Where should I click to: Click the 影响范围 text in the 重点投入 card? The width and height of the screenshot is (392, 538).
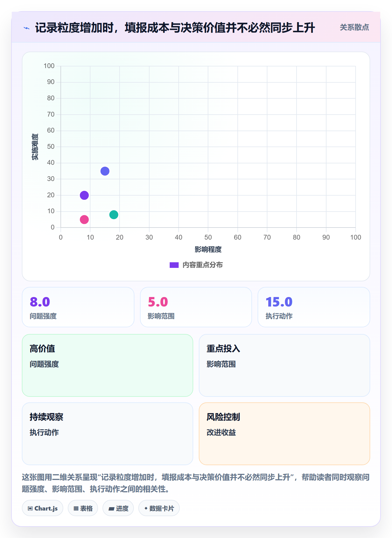pyautogui.click(x=221, y=364)
